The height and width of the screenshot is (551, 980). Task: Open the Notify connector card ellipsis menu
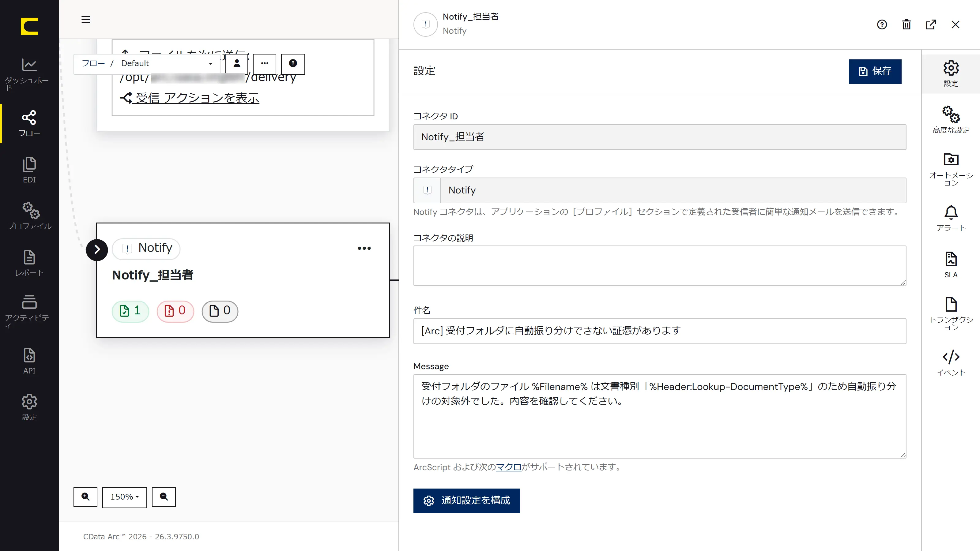364,248
